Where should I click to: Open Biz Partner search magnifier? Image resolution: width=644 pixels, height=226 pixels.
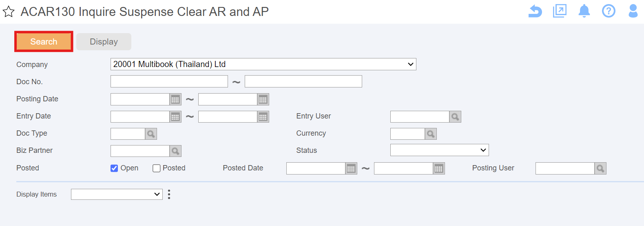[x=175, y=151]
